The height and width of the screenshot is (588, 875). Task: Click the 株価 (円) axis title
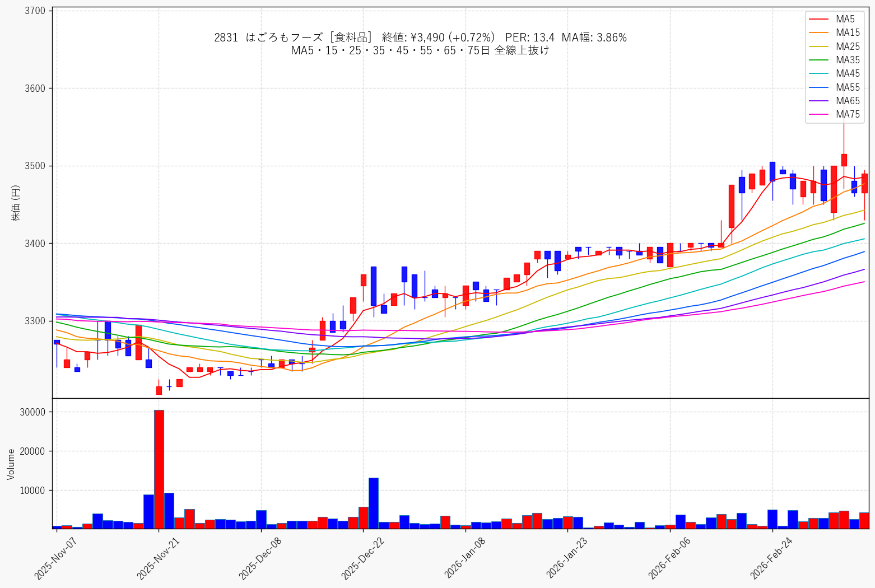[15, 203]
